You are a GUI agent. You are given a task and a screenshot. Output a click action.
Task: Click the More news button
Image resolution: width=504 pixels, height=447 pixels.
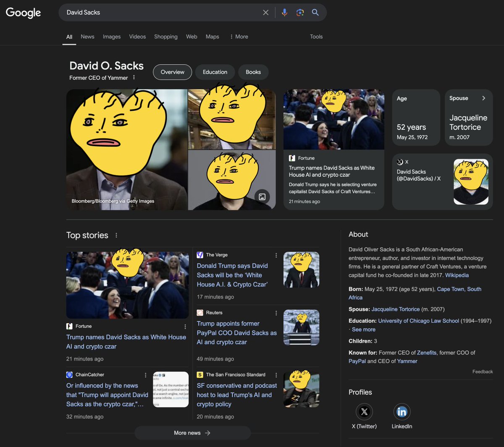tap(192, 432)
